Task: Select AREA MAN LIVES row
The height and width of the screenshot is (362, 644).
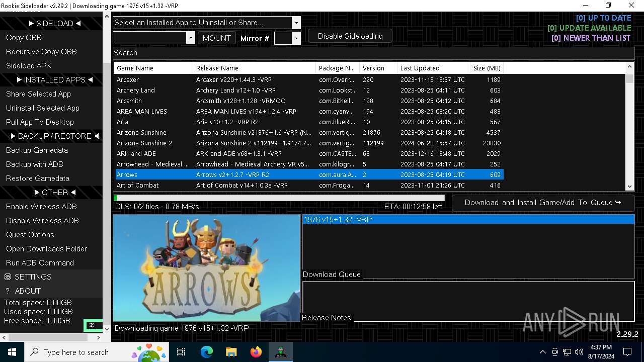Action: pos(309,111)
